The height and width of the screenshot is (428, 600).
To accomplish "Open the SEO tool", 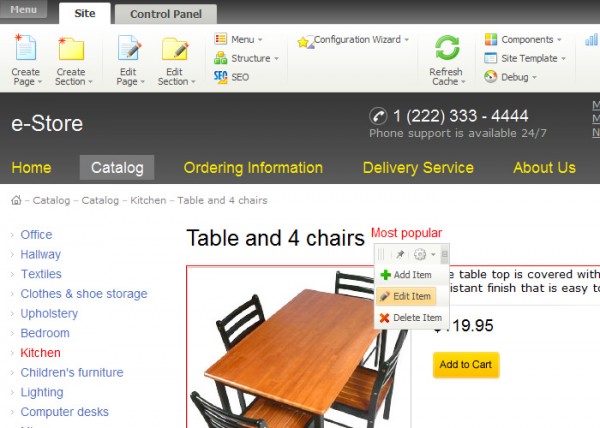I will pos(232,77).
